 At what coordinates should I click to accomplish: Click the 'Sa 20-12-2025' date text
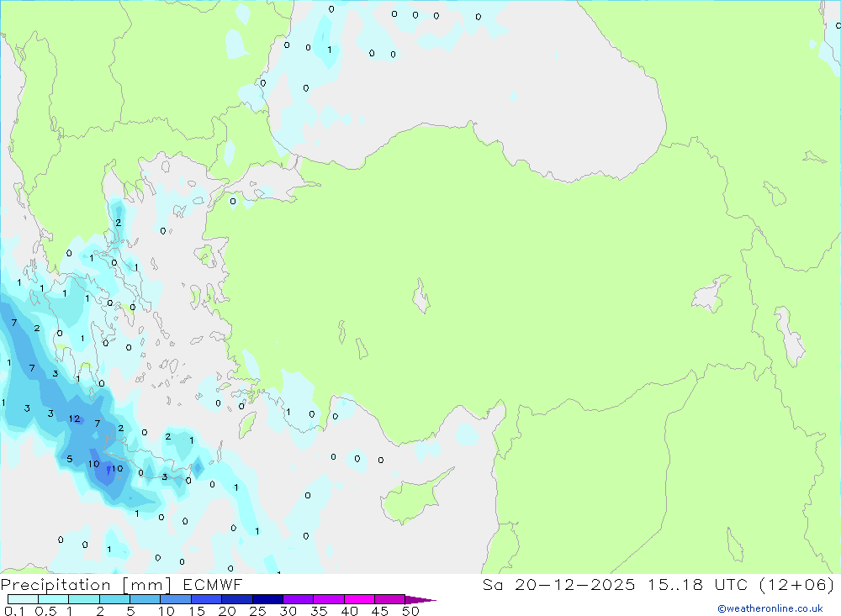pyautogui.click(x=558, y=585)
